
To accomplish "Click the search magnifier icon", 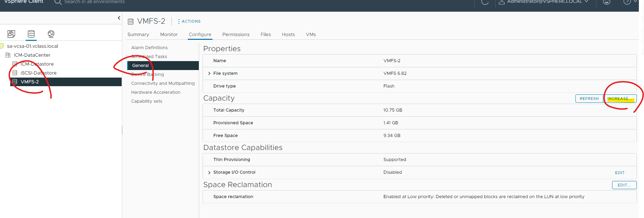I will pyautogui.click(x=58, y=2).
